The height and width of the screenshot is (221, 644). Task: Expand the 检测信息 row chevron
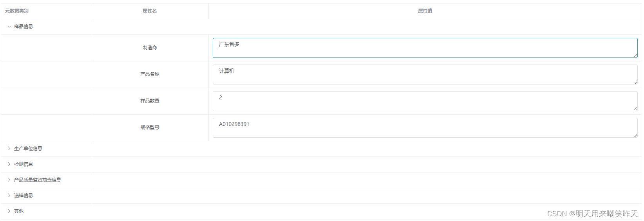click(x=9, y=164)
